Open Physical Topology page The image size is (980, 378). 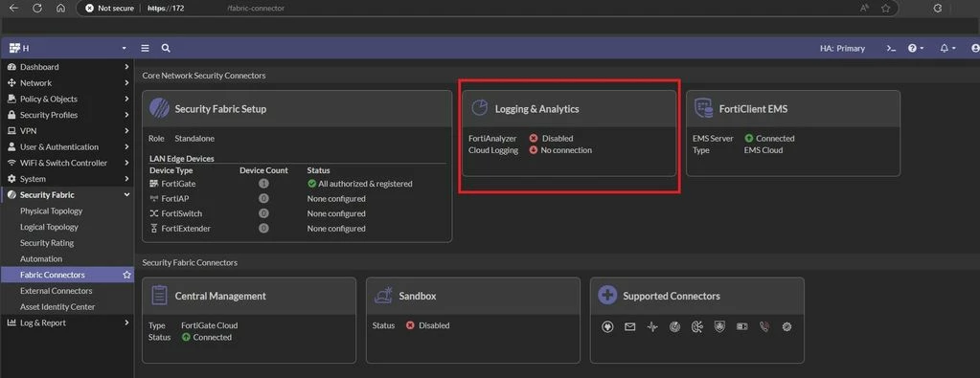(x=51, y=211)
